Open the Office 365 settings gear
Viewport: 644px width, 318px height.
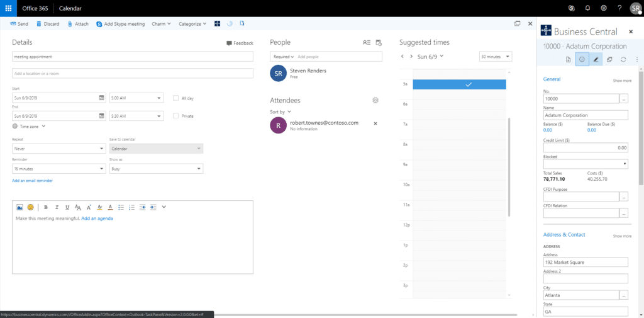[604, 8]
